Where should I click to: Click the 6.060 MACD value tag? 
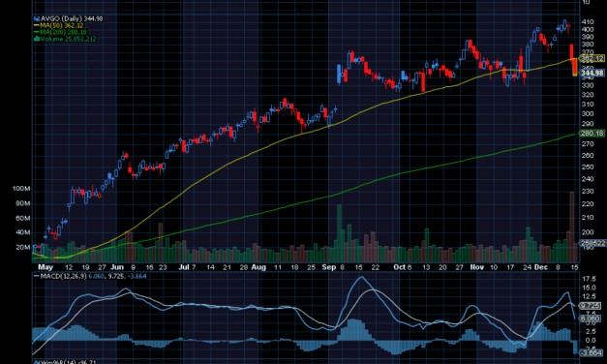click(591, 318)
